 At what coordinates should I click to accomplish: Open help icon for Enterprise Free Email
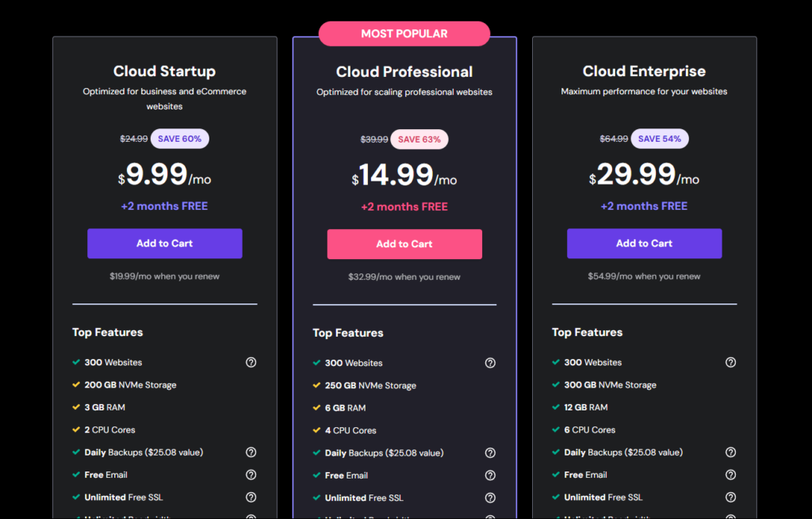(x=730, y=475)
